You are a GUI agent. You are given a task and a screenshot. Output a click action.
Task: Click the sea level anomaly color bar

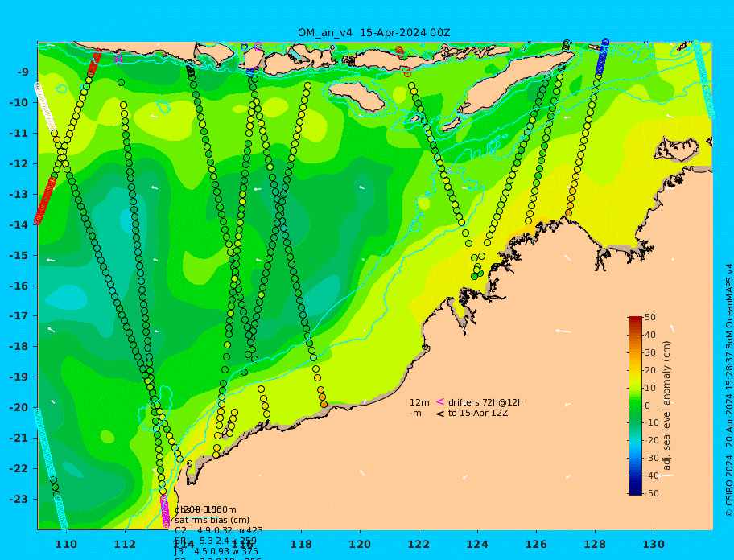(636, 406)
